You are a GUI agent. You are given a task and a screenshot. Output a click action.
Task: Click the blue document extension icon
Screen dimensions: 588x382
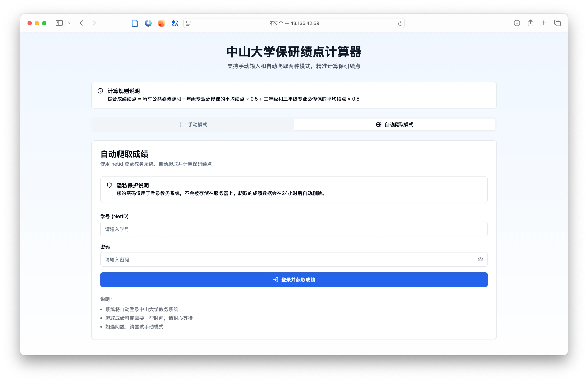[135, 23]
